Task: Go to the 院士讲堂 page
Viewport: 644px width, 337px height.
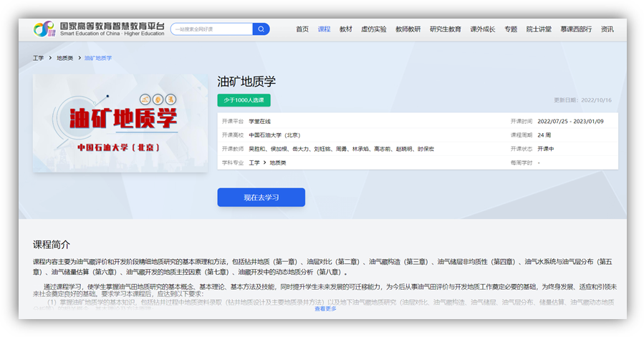Action: pyautogui.click(x=539, y=29)
